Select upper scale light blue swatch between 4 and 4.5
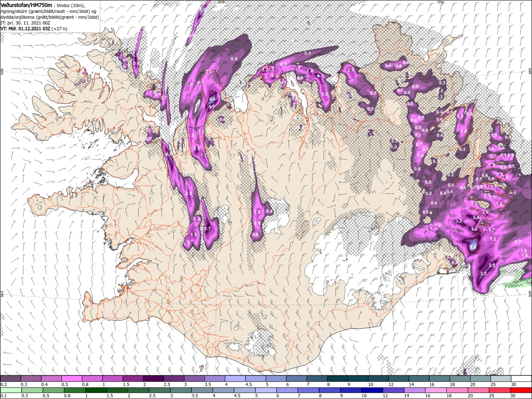This screenshot has width=532, height=399. tap(235, 379)
